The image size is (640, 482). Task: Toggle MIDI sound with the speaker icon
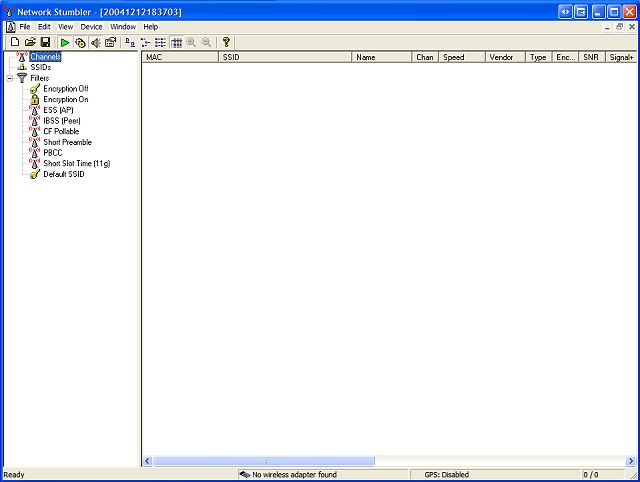96,42
